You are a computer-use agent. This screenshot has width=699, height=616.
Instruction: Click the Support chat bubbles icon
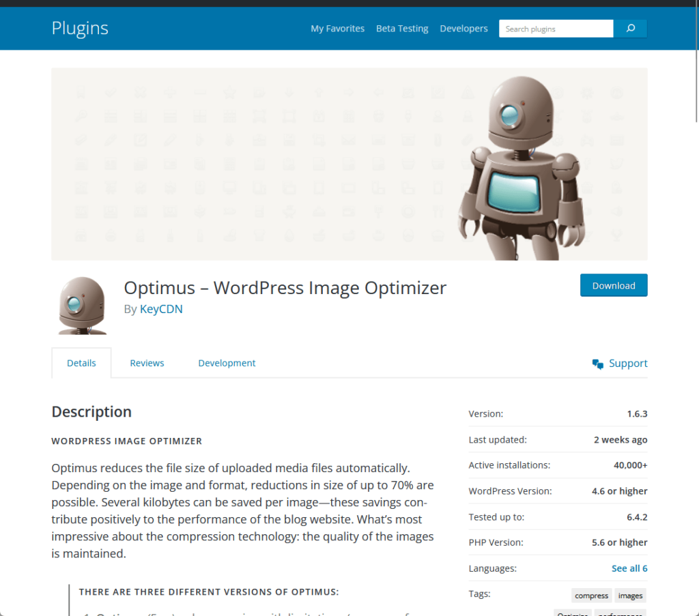598,364
